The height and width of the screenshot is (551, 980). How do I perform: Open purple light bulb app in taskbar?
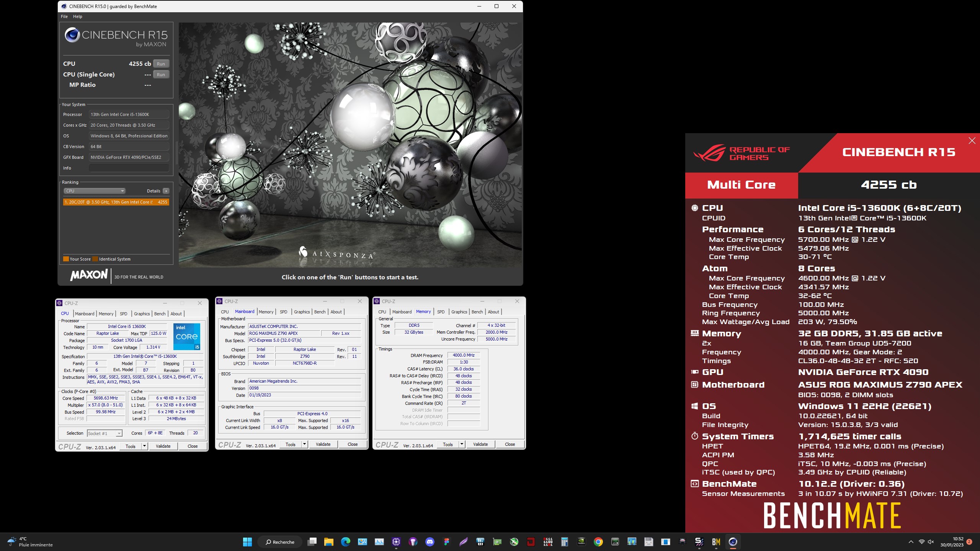pos(413,542)
